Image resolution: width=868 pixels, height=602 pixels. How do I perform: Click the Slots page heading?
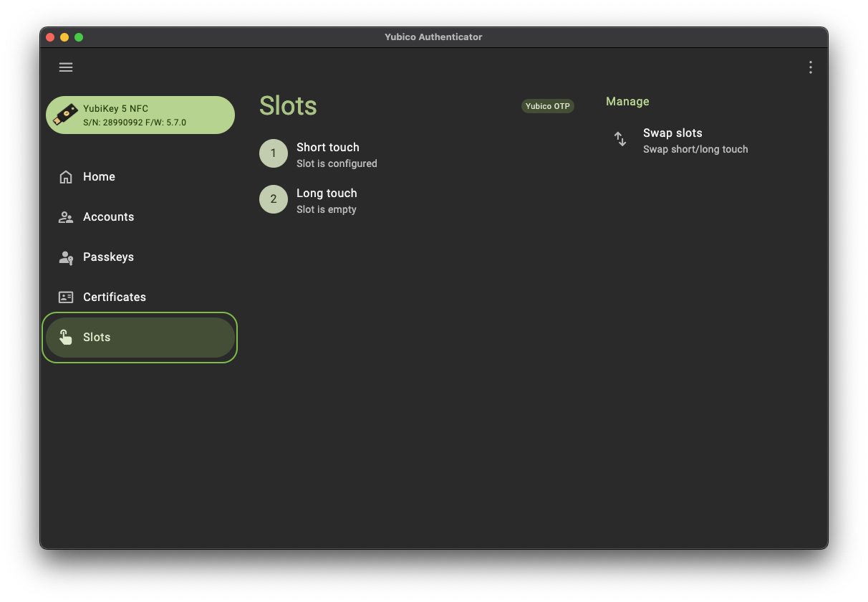(x=288, y=106)
